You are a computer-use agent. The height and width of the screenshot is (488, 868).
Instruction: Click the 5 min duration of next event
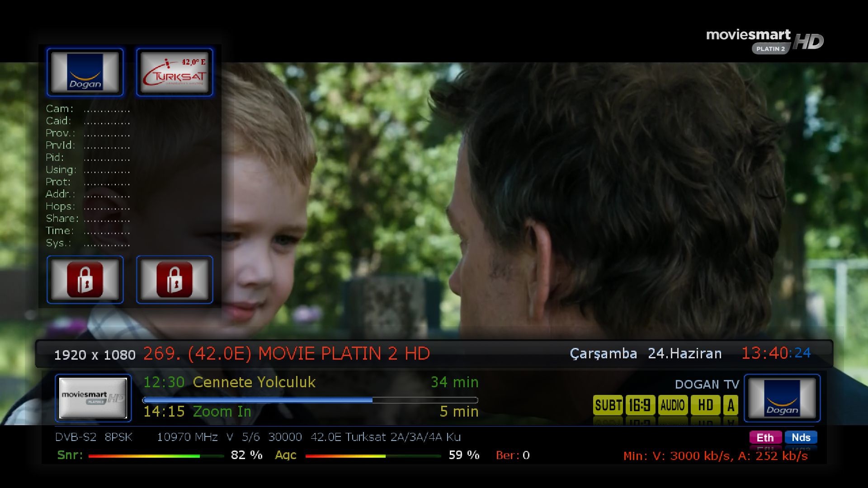click(x=459, y=412)
